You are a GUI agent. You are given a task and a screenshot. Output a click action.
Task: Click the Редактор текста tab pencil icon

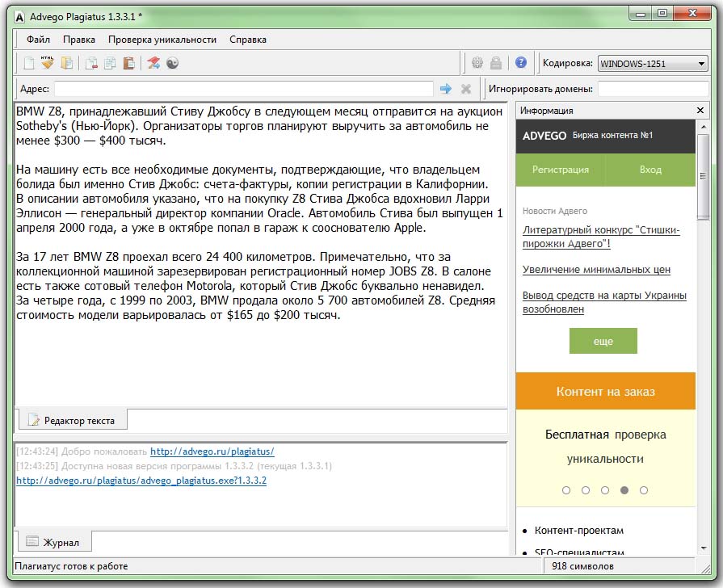pyautogui.click(x=34, y=420)
